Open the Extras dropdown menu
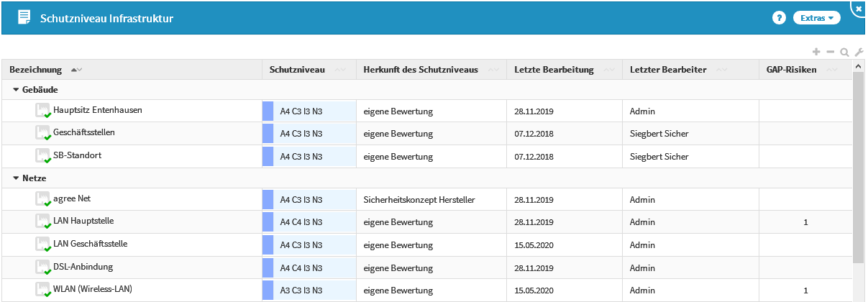 coord(816,18)
